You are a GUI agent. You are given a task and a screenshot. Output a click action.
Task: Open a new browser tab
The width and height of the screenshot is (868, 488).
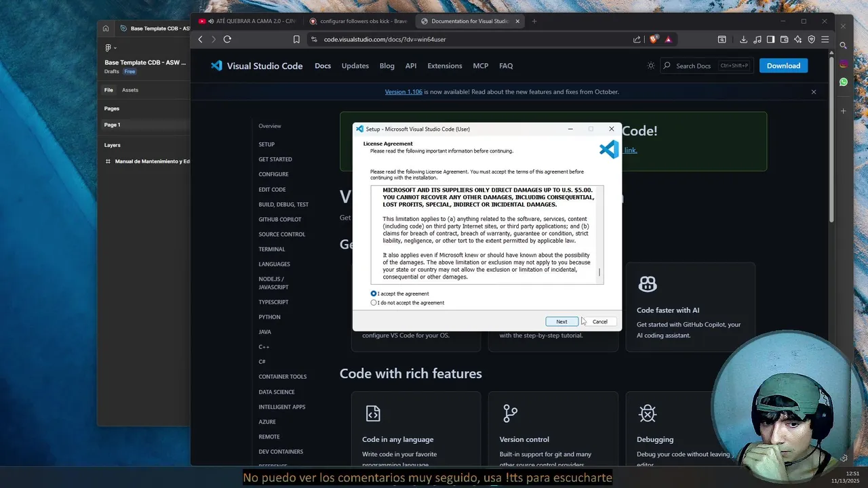click(534, 21)
